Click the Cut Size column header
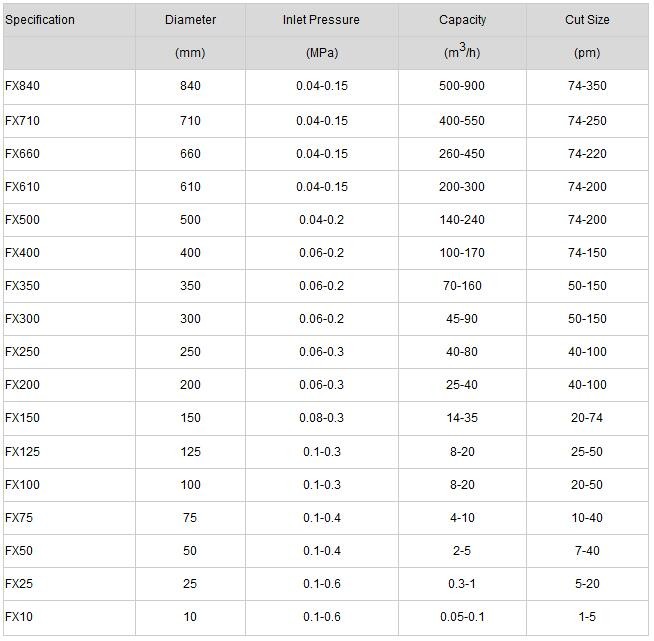654x641 pixels. tap(587, 20)
